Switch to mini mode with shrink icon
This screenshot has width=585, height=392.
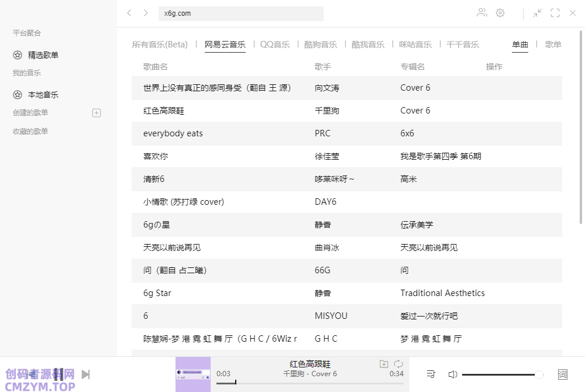(x=538, y=13)
